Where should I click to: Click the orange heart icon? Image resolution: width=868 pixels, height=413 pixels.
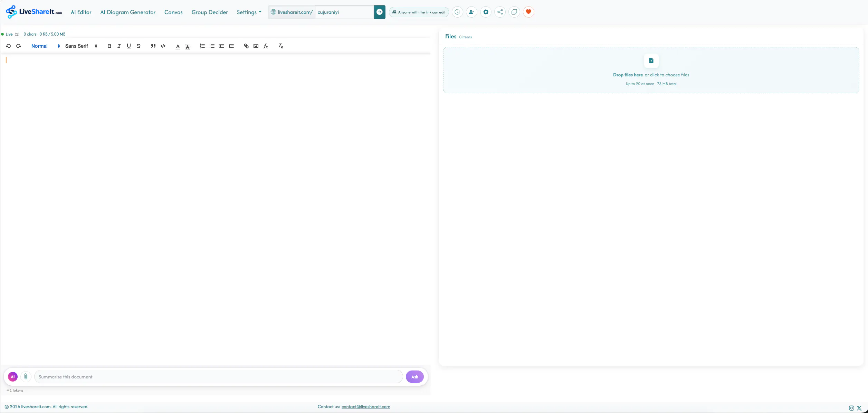point(528,12)
